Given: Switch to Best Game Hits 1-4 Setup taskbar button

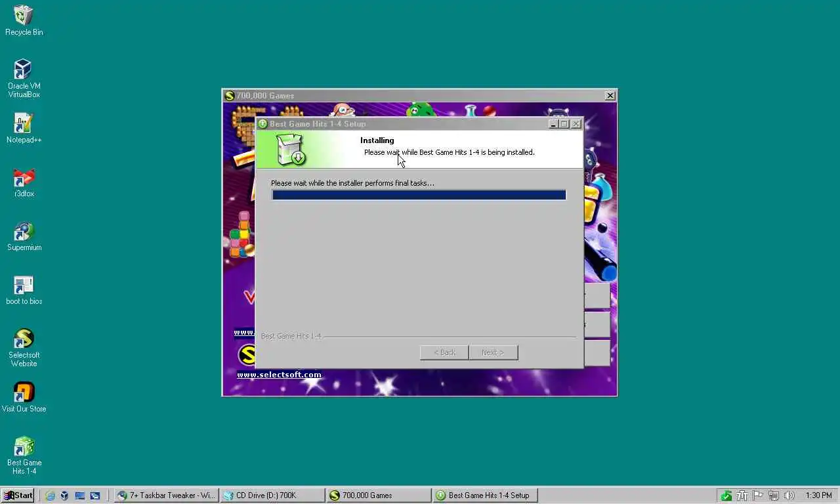Looking at the screenshot, I should pos(485,495).
